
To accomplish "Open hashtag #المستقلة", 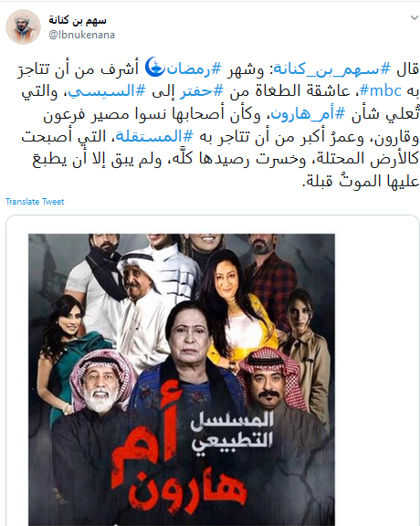I will click(154, 136).
